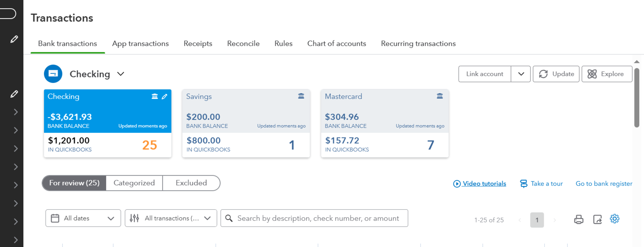This screenshot has width=644, height=247.
Task: Select the Excluded segment
Action: [x=191, y=183]
